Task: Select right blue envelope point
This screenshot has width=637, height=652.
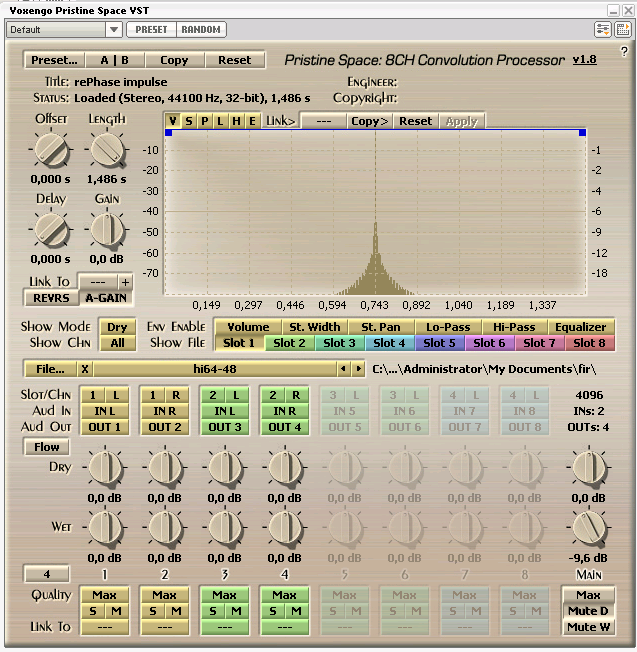Action: click(583, 133)
